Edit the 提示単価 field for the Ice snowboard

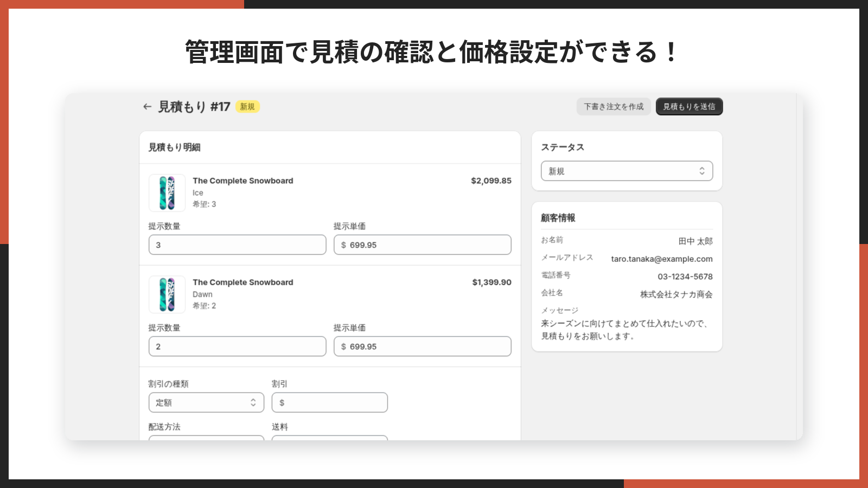422,245
